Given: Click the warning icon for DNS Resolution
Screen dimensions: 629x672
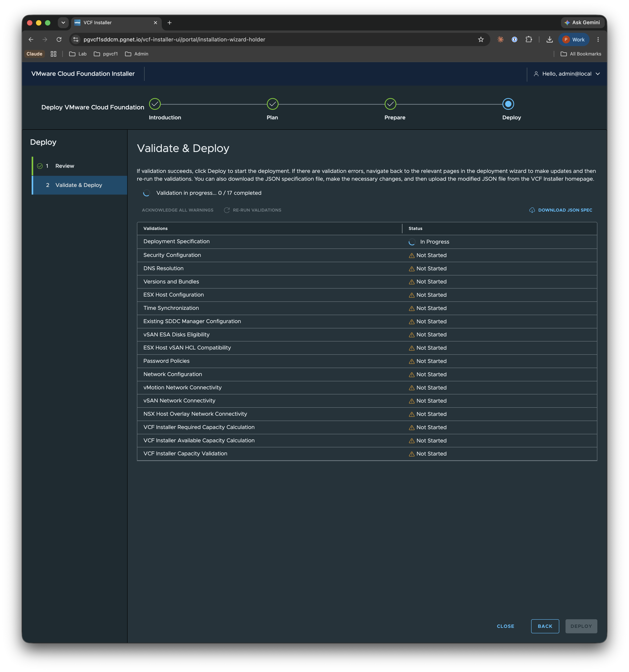Looking at the screenshot, I should pos(411,269).
